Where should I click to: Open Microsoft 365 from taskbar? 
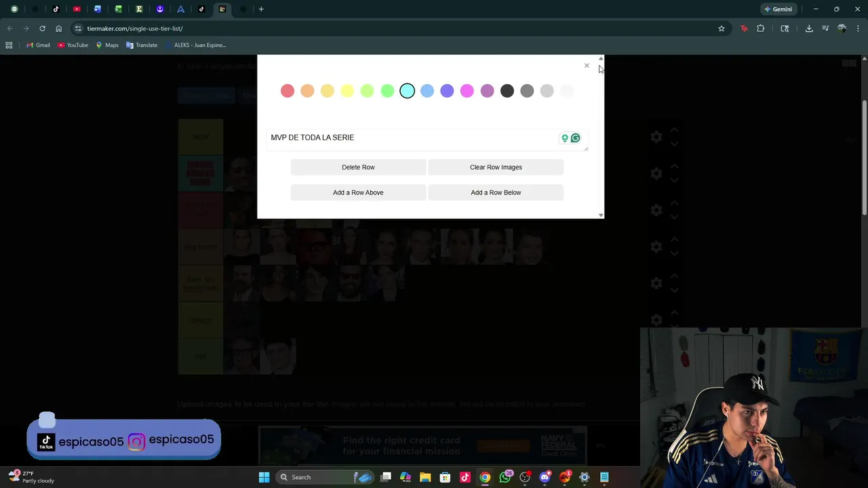point(406,477)
